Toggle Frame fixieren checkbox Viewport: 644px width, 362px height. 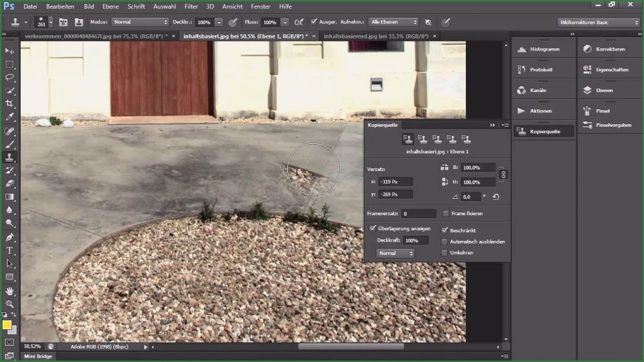(x=446, y=213)
